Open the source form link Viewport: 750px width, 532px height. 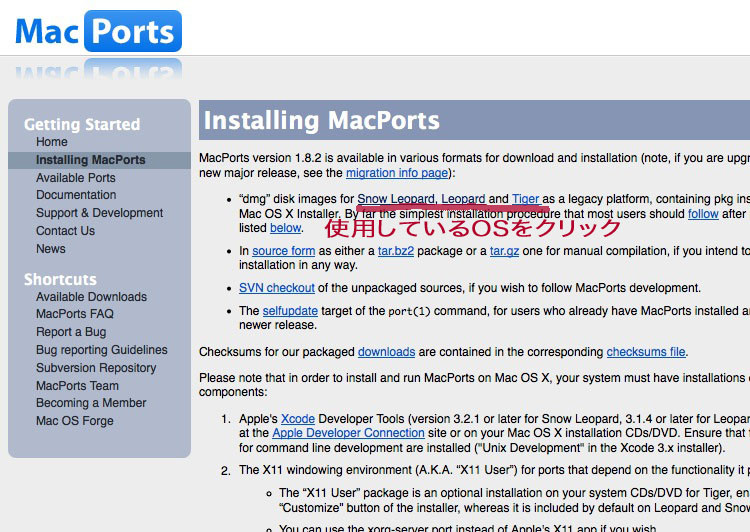click(x=284, y=251)
